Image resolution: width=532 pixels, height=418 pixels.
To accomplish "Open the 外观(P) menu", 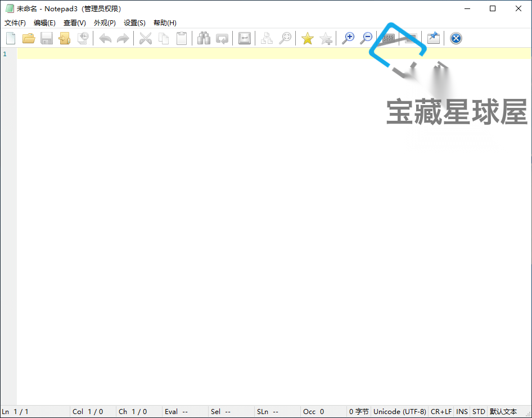I will point(105,22).
